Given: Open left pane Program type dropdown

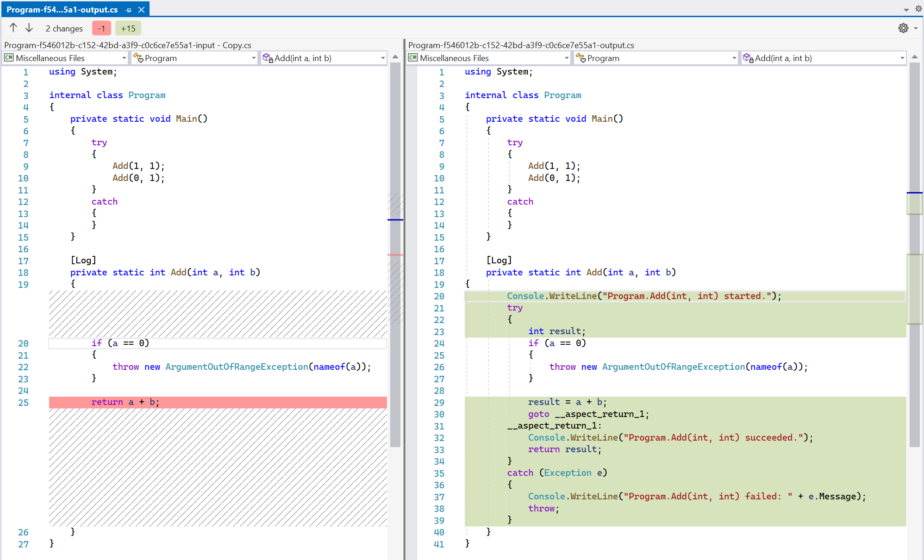Looking at the screenshot, I should pyautogui.click(x=194, y=58).
